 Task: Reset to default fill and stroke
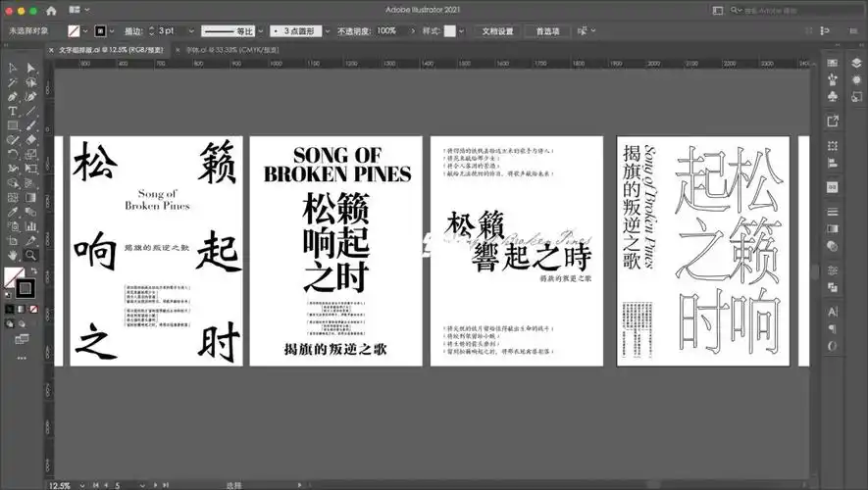7,295
